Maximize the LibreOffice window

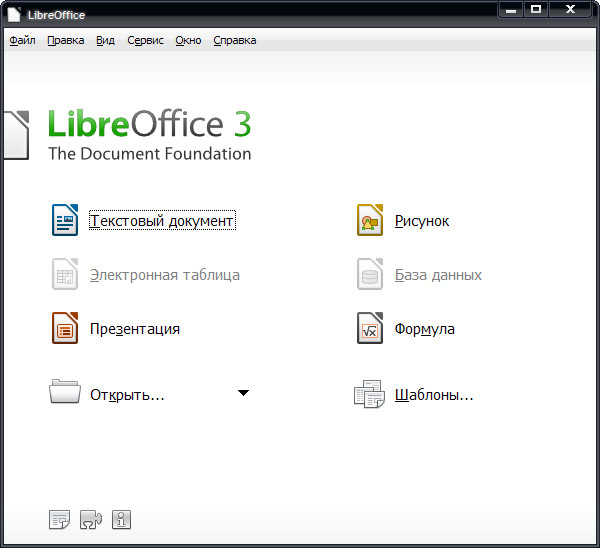pos(536,9)
